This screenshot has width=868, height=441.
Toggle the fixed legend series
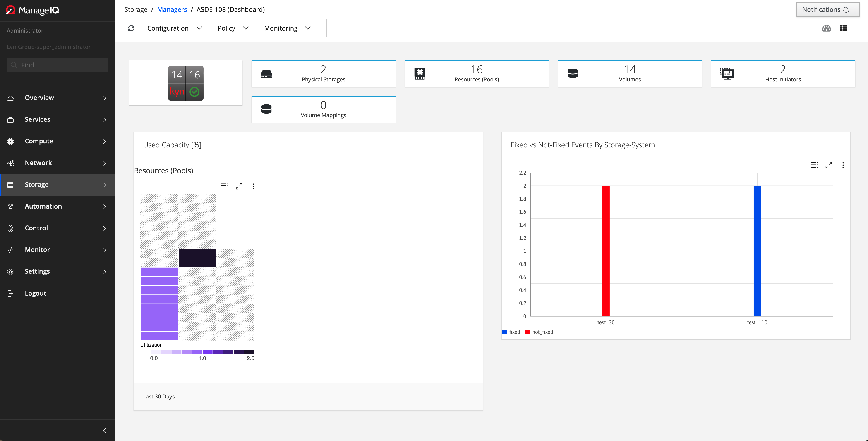(511, 332)
